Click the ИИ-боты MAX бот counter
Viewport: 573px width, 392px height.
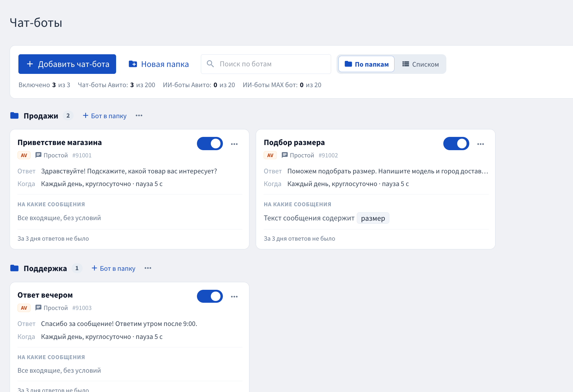tap(282, 85)
